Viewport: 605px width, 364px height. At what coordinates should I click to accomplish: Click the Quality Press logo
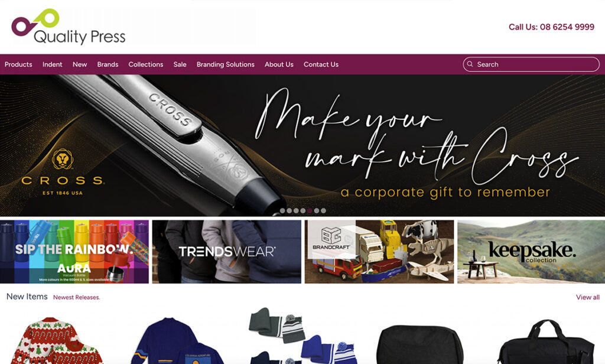(x=69, y=27)
